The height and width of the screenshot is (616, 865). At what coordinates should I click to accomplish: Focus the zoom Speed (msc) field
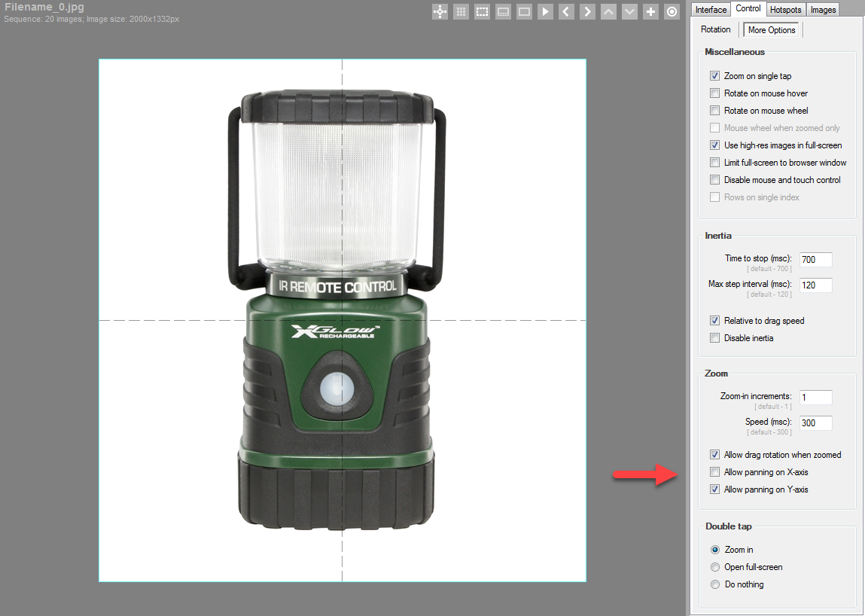pos(816,422)
